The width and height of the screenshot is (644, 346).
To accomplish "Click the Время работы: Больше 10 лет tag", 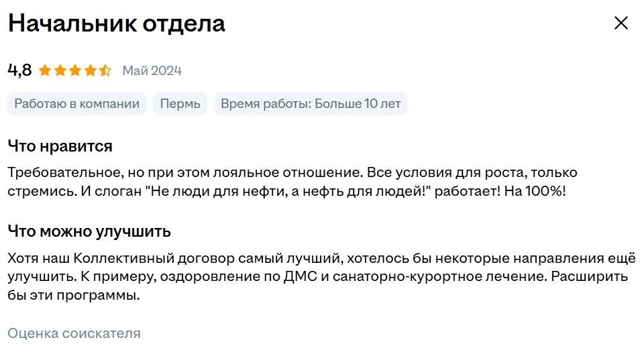I will coord(311,104).
